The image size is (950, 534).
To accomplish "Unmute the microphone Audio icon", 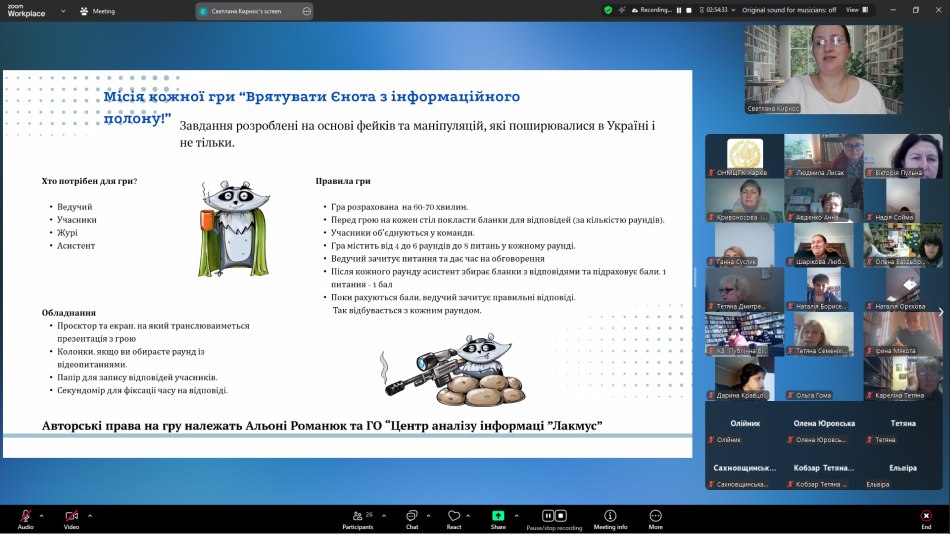I will point(25,516).
